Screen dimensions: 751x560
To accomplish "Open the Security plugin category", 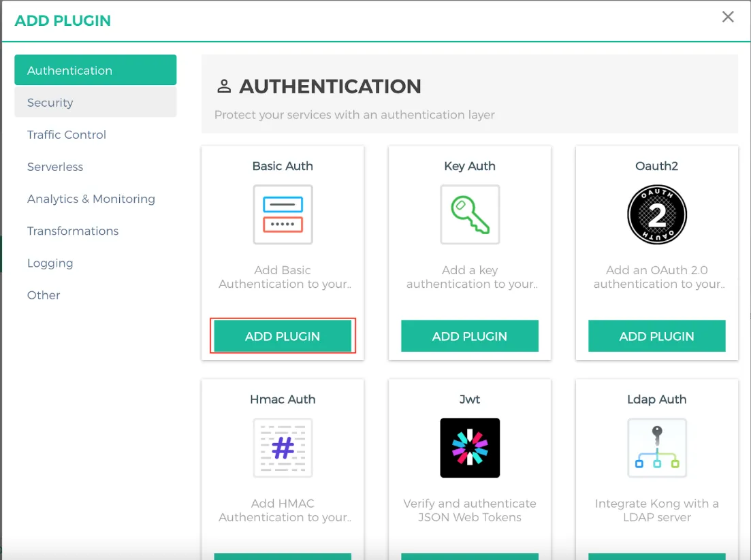I will pos(95,102).
